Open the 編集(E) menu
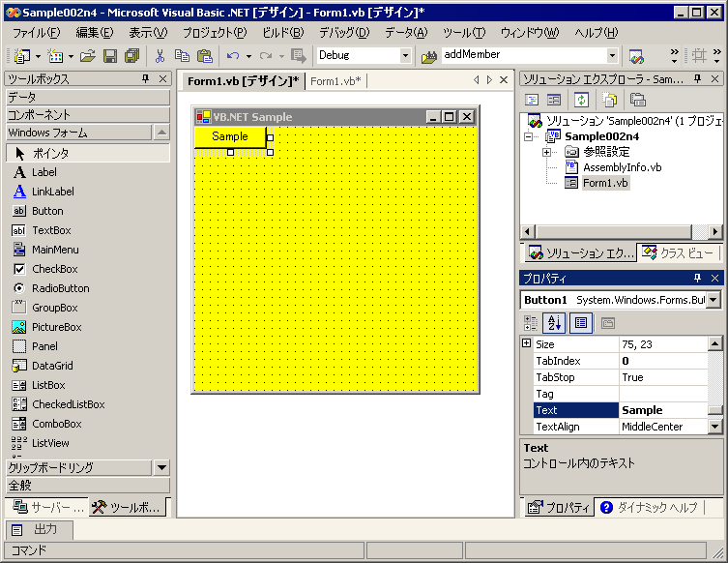Viewport: 728px width, 563px height. pyautogui.click(x=94, y=33)
